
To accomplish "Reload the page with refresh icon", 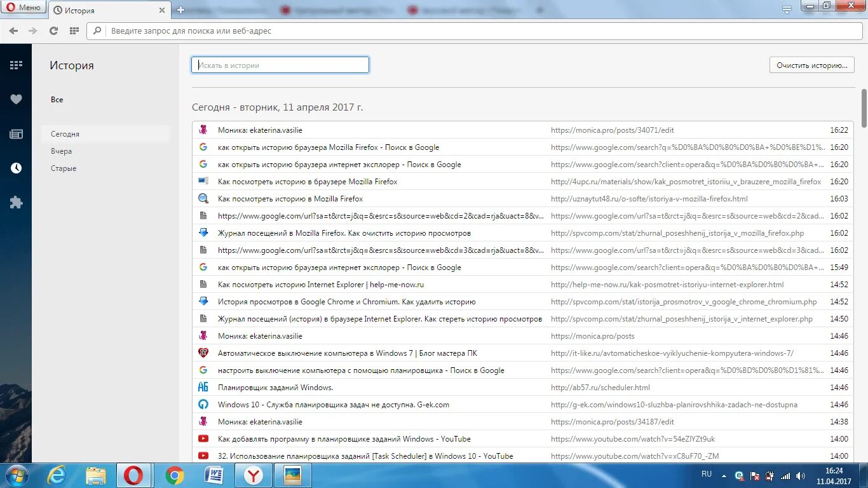I will coord(53,30).
